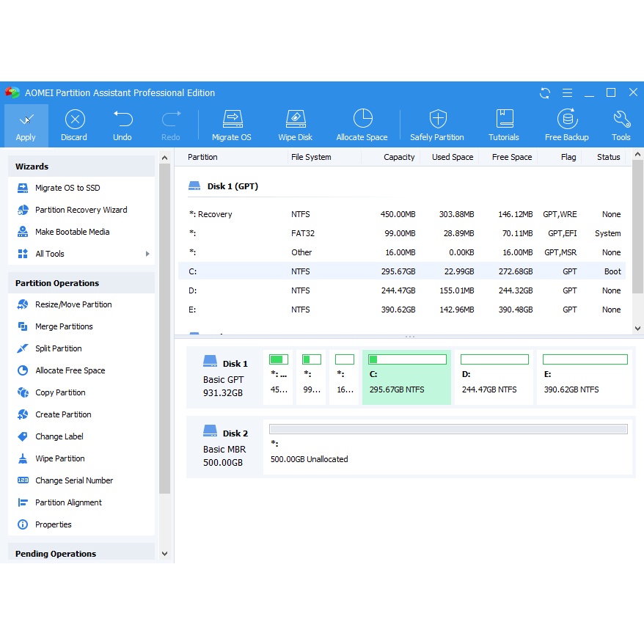The height and width of the screenshot is (644, 644).
Task: Click the Wizards section header
Action: pyautogui.click(x=81, y=167)
